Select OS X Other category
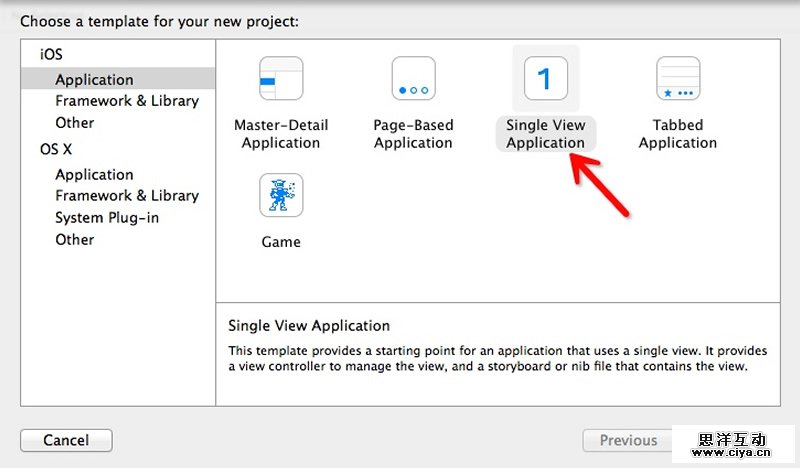 tap(75, 240)
